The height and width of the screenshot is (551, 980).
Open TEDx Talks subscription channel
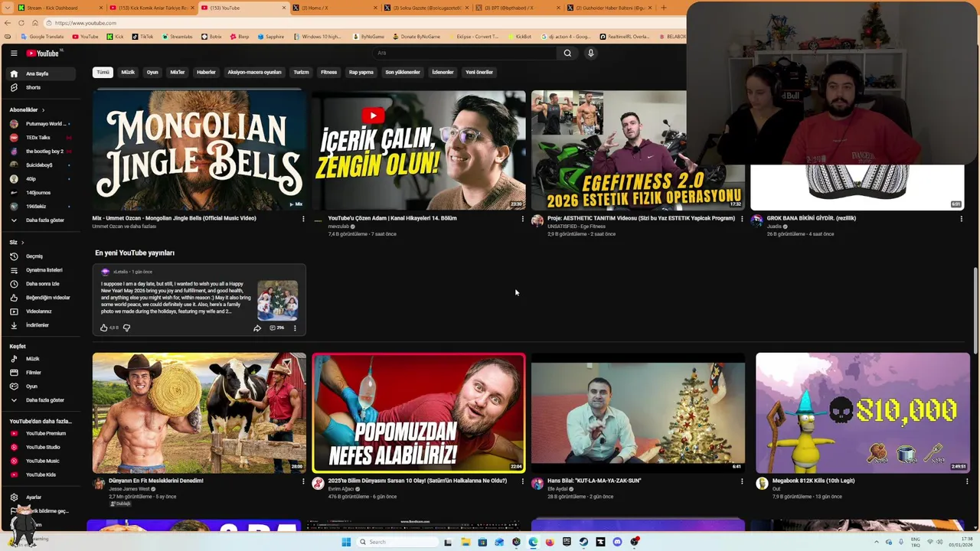40,138
